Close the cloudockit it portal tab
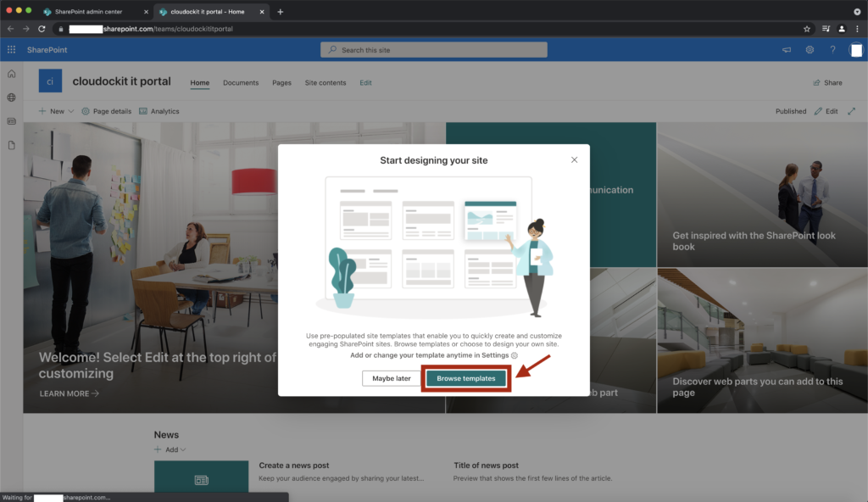Viewport: 868px width, 502px height. pos(262,12)
